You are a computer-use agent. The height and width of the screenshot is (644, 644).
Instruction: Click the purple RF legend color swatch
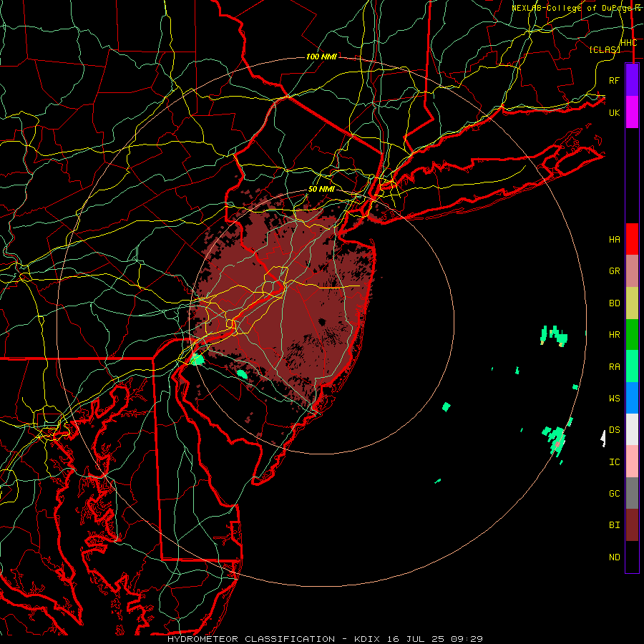(x=632, y=80)
